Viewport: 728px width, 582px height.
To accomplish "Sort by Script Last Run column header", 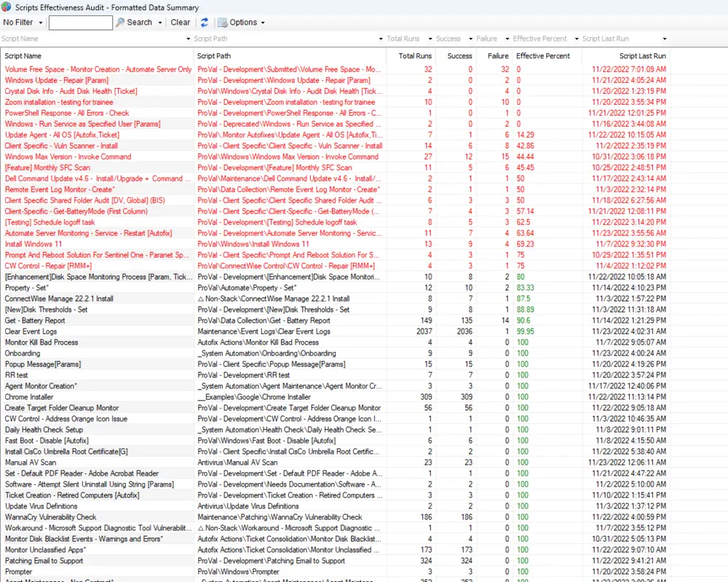I will tap(643, 56).
